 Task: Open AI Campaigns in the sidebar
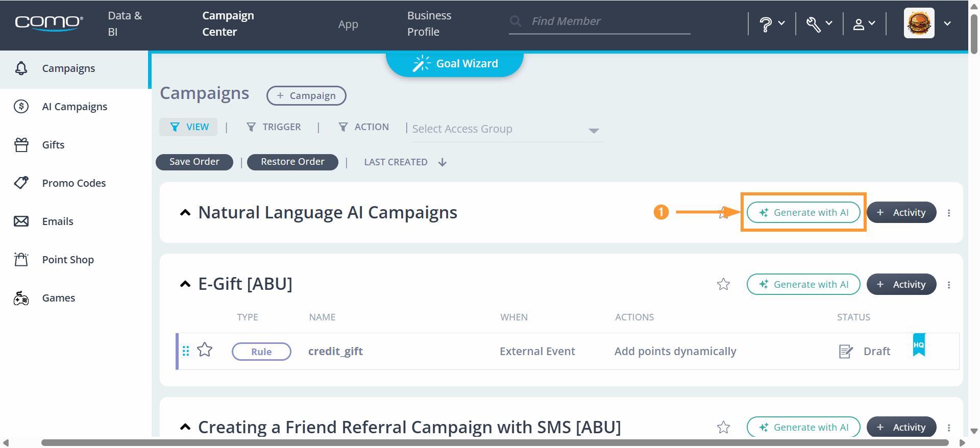click(75, 107)
